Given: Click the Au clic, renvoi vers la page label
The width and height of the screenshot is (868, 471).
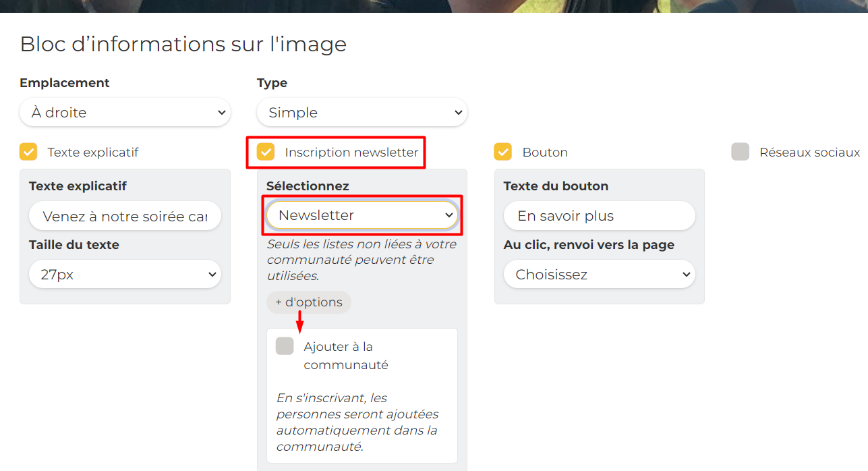Looking at the screenshot, I should pos(589,245).
